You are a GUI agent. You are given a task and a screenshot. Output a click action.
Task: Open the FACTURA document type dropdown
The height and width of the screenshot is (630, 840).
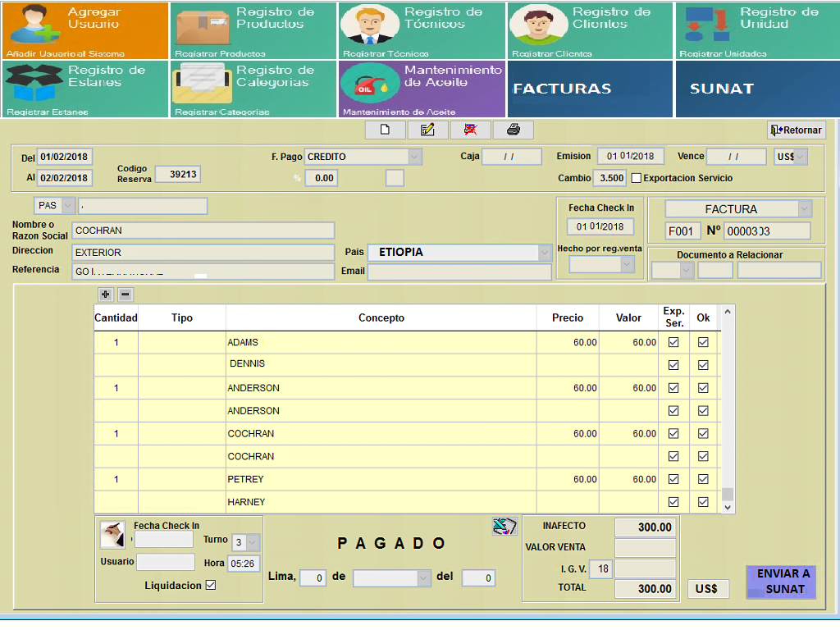pyautogui.click(x=804, y=209)
